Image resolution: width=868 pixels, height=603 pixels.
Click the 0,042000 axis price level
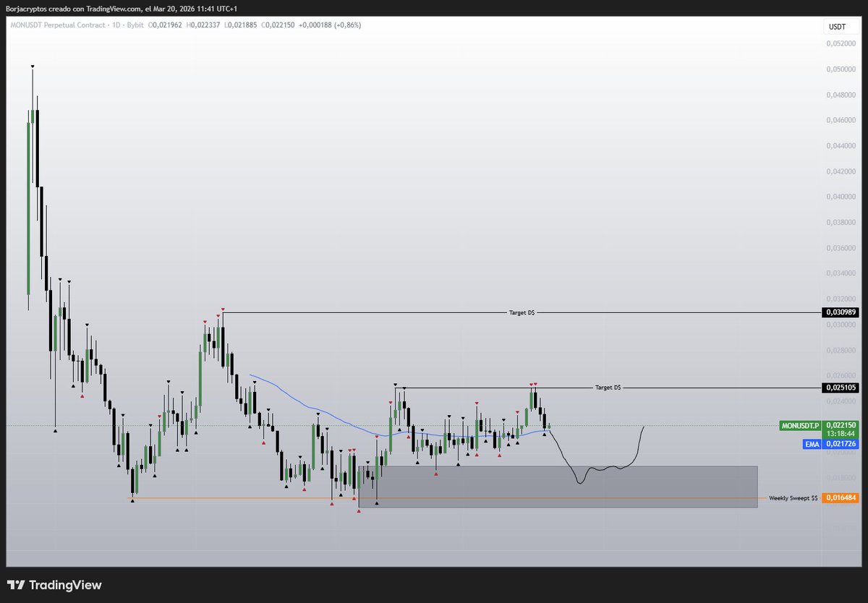click(x=840, y=171)
